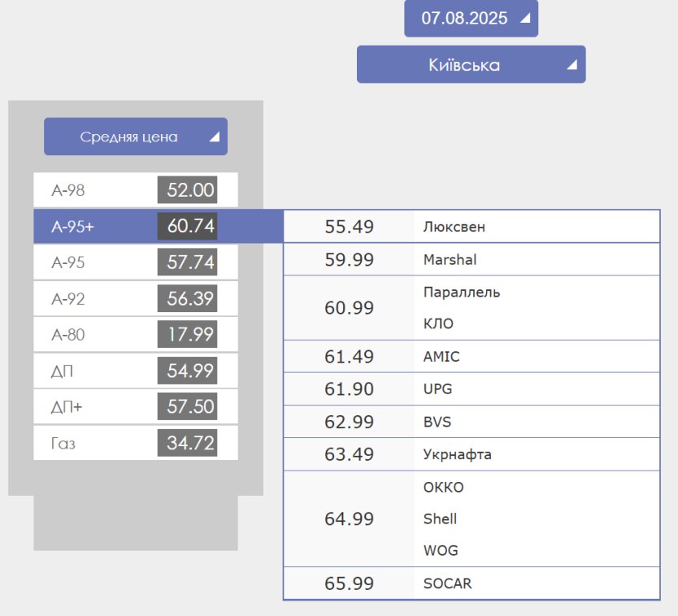Click the 61.49 price cell
This screenshot has width=678, height=616.
tap(349, 357)
